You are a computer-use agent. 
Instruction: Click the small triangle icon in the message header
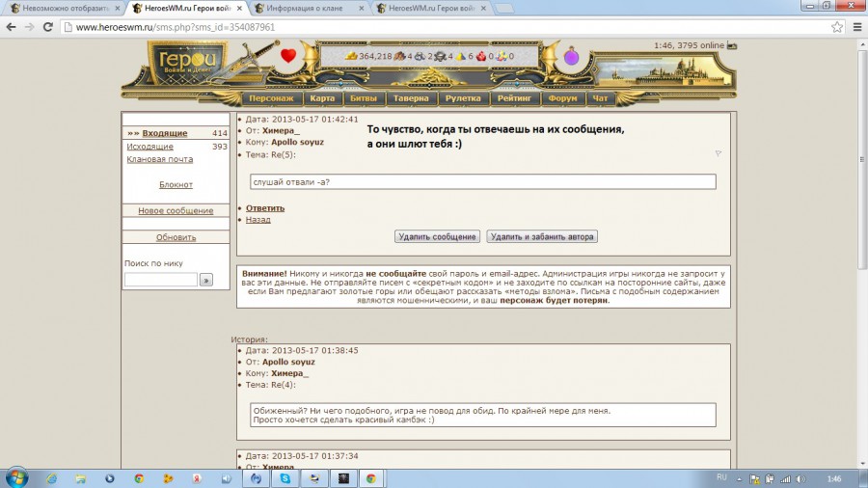(718, 153)
